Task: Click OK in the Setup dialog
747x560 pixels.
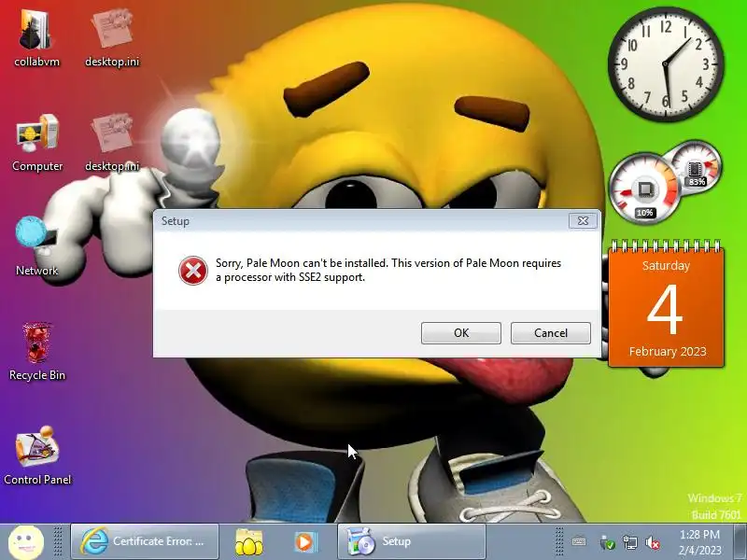Action: [x=460, y=333]
